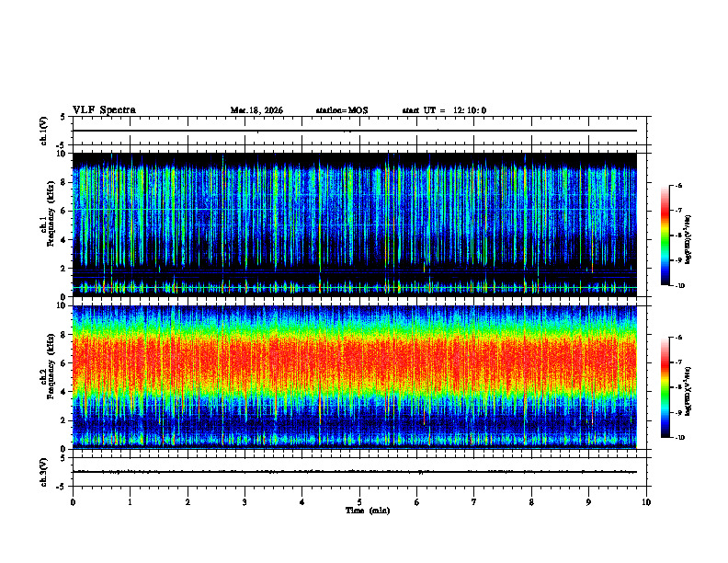
Task: Click the "station=MOS" header label
Action: pyautogui.click(x=342, y=110)
